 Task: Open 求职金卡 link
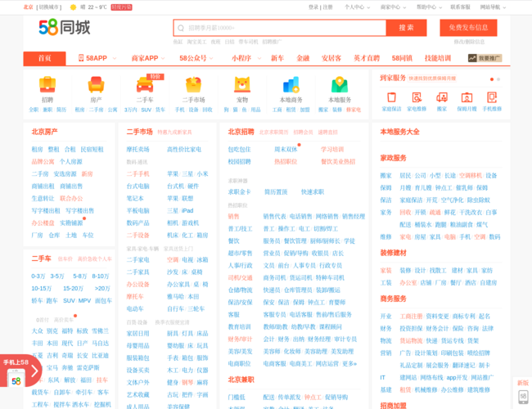[239, 192]
